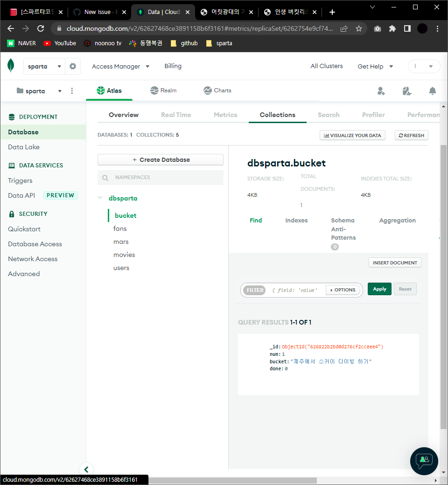The width and height of the screenshot is (448, 485).
Task: Reset the query filter
Action: tap(405, 289)
